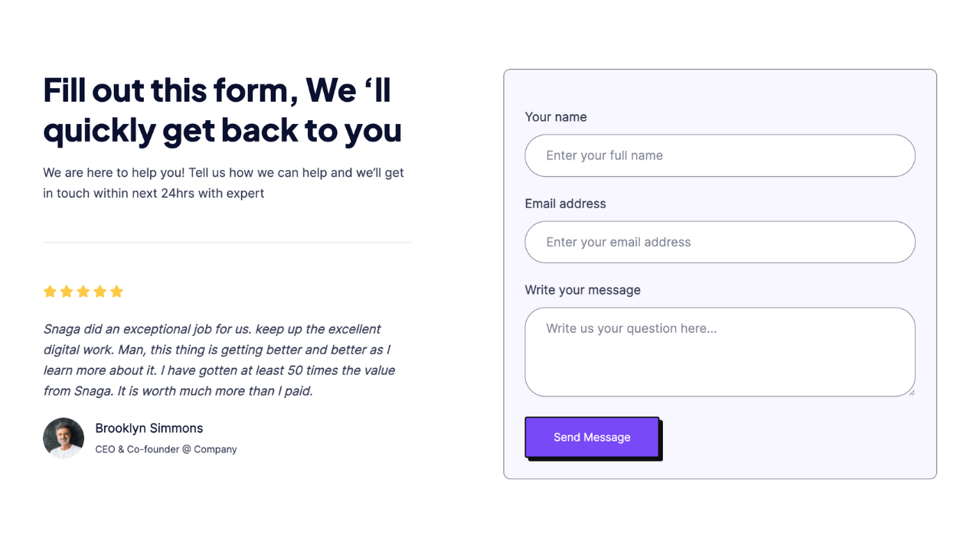980x551 pixels.
Task: Click the Email address label
Action: [x=565, y=204]
